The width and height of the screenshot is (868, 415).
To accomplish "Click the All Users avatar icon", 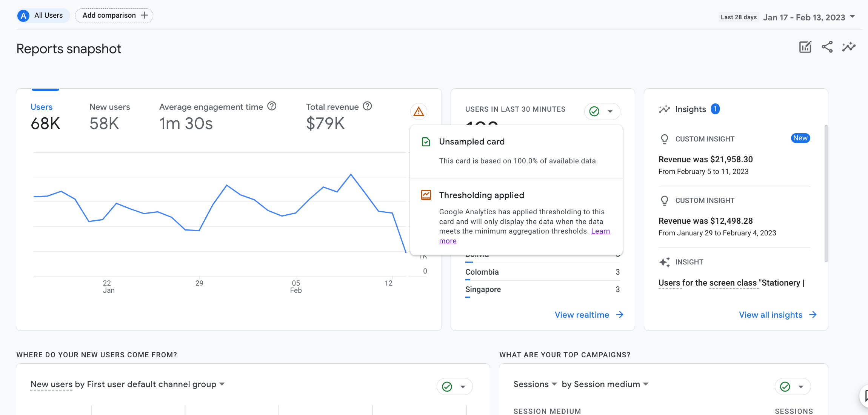I will coord(23,15).
